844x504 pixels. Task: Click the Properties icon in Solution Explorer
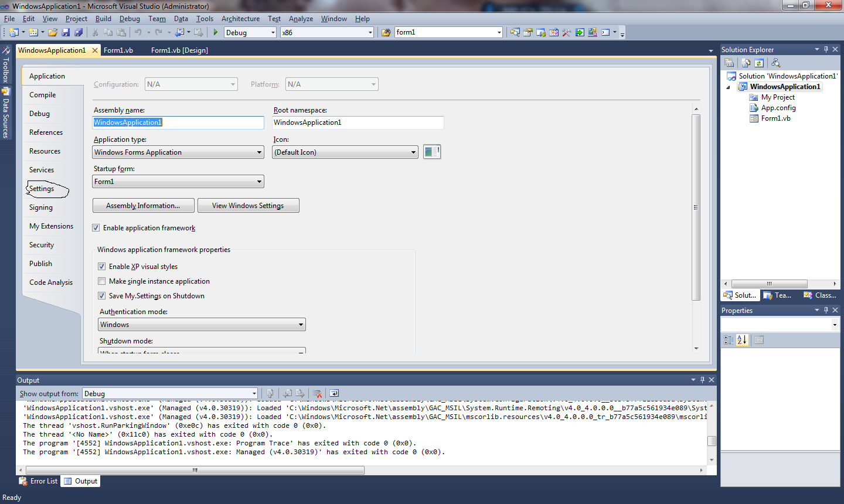pos(730,63)
